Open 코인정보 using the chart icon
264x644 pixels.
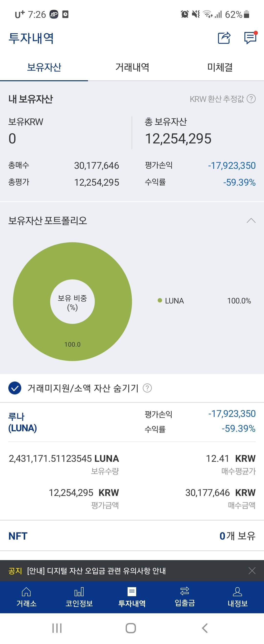(79, 597)
